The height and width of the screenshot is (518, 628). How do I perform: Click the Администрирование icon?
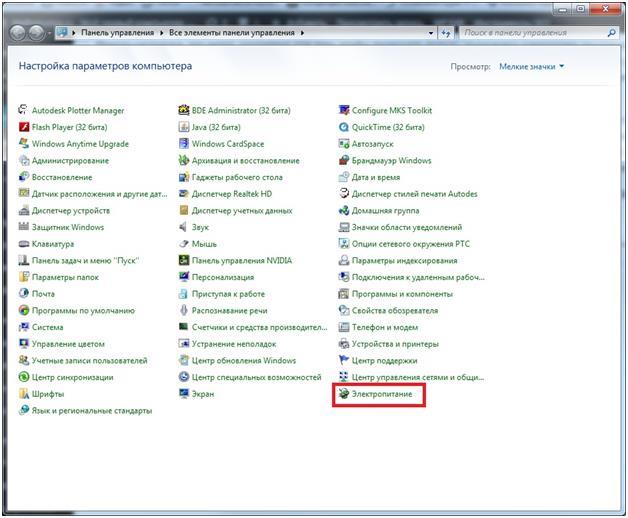24,160
